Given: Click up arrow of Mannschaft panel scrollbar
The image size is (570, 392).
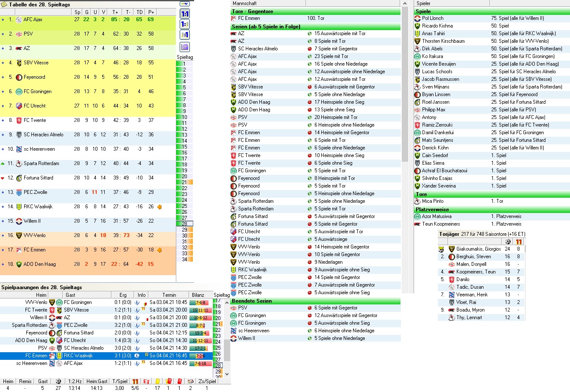Looking at the screenshot, I should point(405,3).
